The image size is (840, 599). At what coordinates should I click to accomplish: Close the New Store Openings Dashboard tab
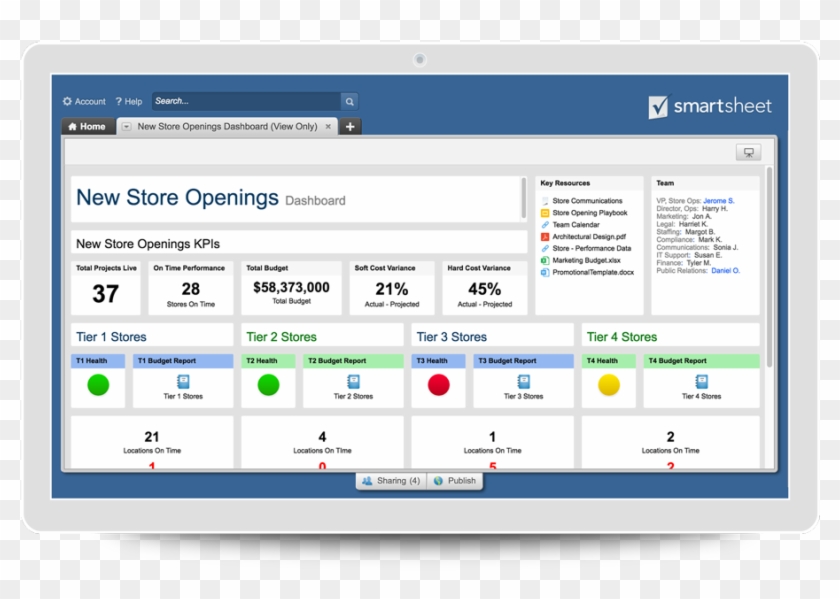coord(329,127)
